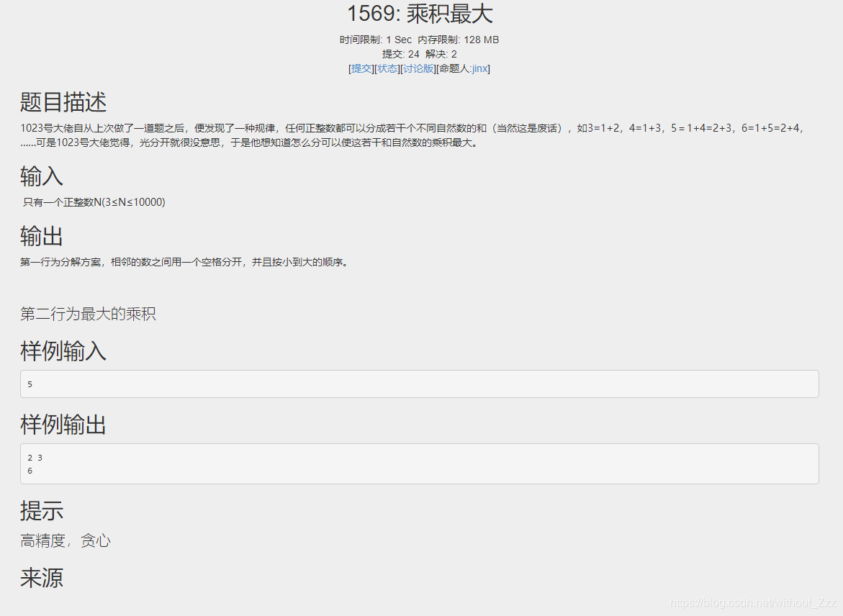
Task: Click the hint text 高精度, 贪心
Action: [66, 540]
